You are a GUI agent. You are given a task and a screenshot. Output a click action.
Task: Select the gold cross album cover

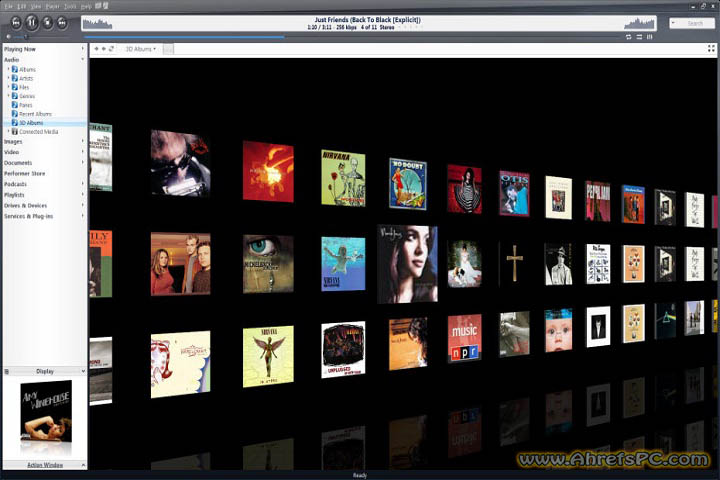[514, 263]
